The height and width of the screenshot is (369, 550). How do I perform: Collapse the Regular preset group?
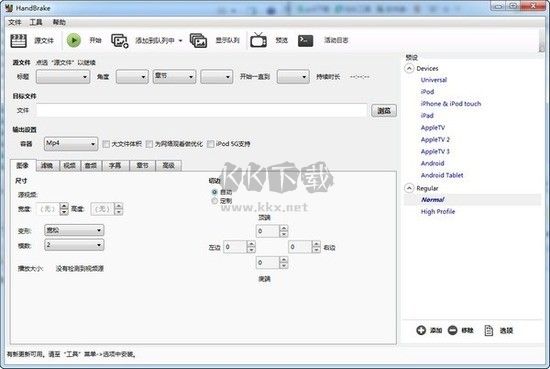(x=409, y=188)
